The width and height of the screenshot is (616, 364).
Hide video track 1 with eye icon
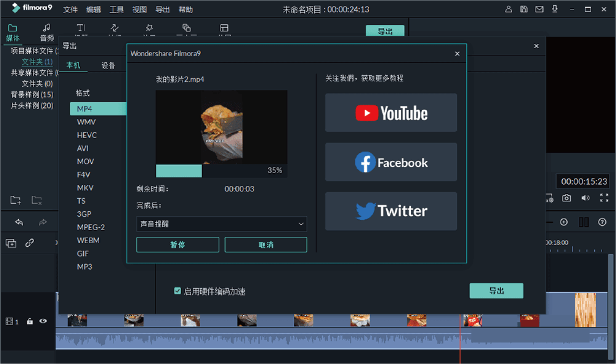(x=43, y=321)
